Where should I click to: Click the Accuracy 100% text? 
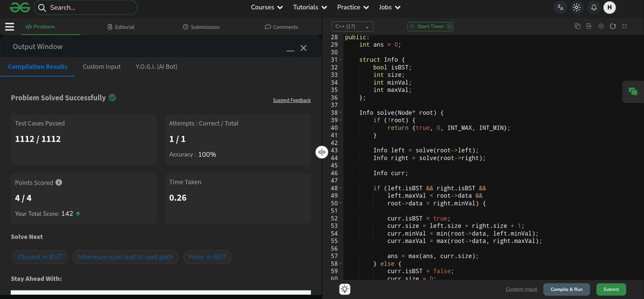[193, 154]
